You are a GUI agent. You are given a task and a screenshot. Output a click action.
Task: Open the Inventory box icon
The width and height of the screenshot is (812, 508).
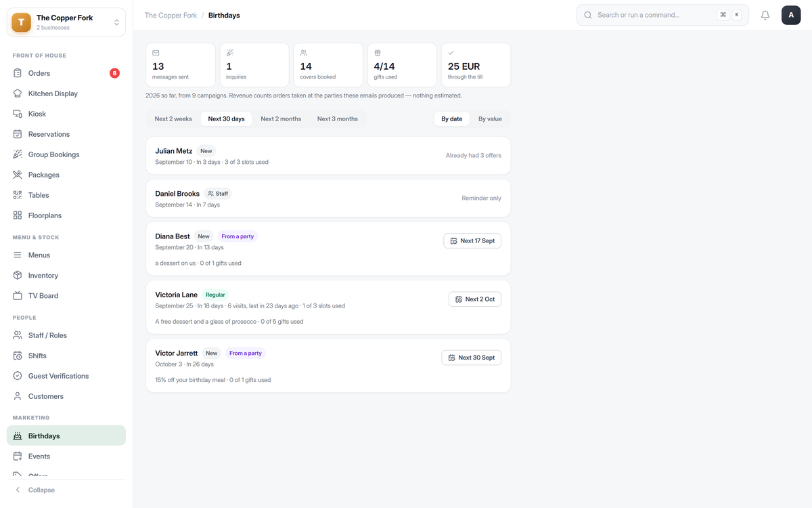(x=18, y=276)
